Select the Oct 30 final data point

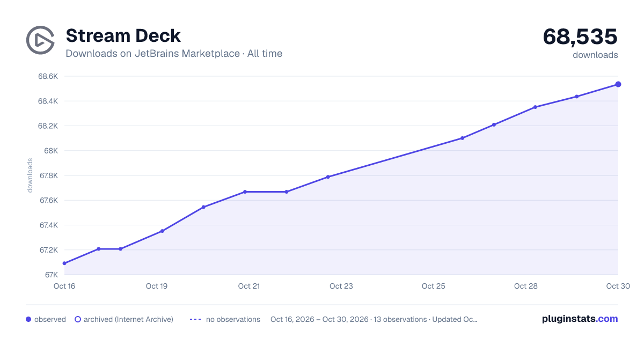(x=618, y=84)
